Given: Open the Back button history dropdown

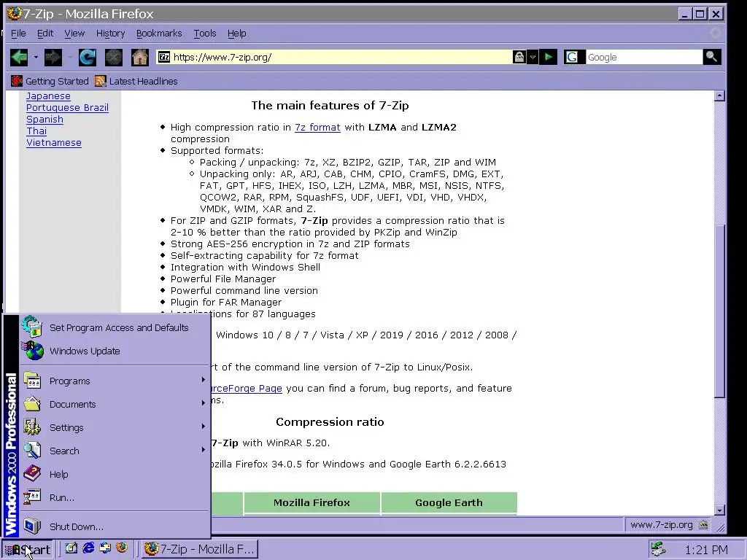Looking at the screenshot, I should (36, 58).
